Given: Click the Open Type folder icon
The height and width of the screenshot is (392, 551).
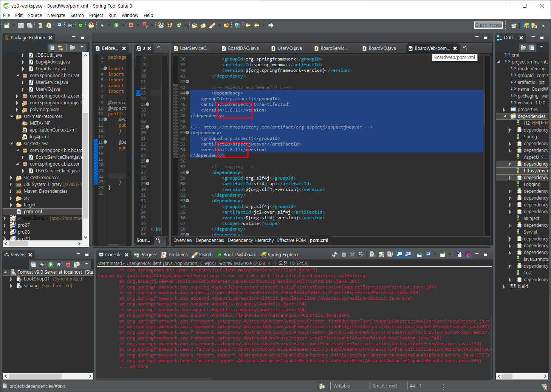Looking at the screenshot, I should point(194,25).
